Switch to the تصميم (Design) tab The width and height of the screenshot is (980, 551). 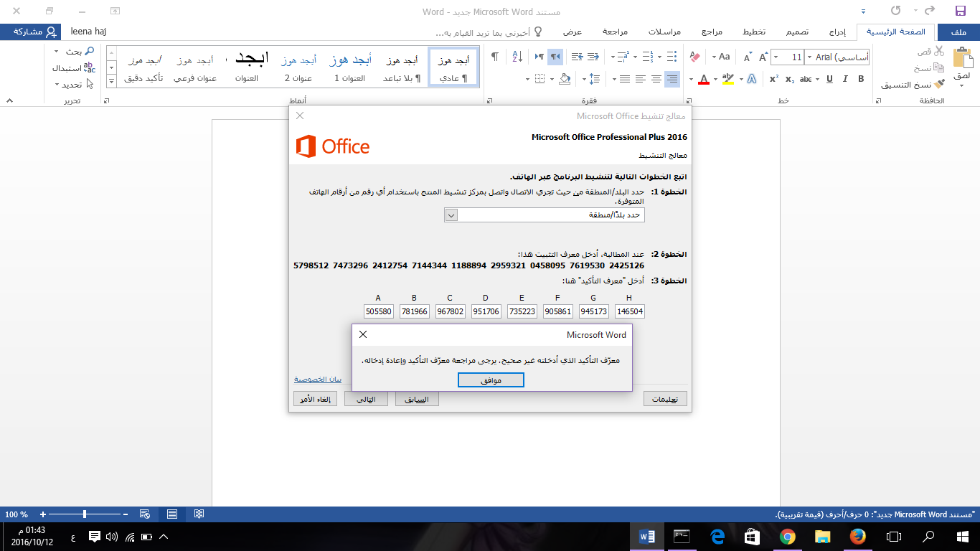coord(796,32)
